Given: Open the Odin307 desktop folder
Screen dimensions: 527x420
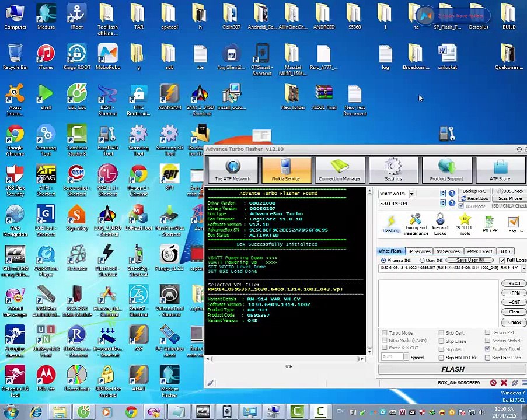Looking at the screenshot, I should click(x=231, y=16).
